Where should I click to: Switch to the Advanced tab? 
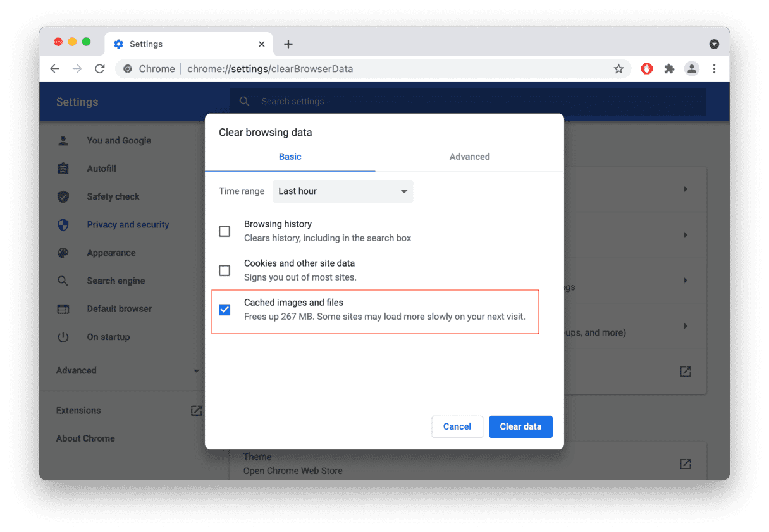469,157
